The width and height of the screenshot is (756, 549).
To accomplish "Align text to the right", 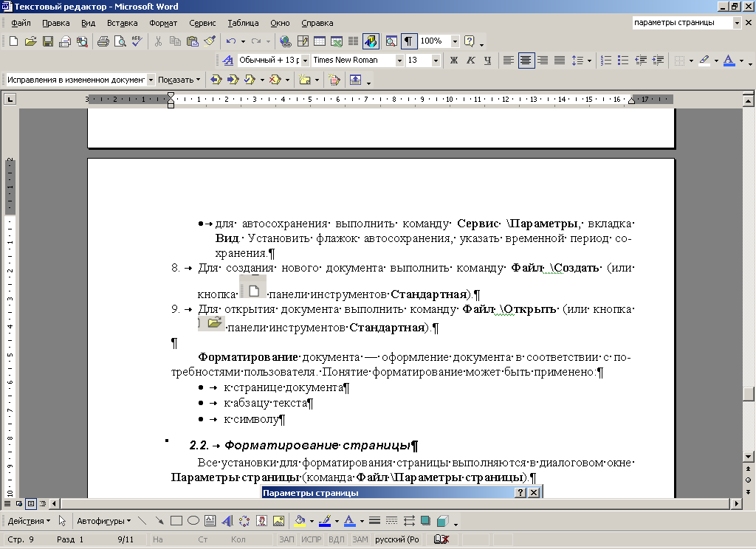I will pyautogui.click(x=543, y=61).
